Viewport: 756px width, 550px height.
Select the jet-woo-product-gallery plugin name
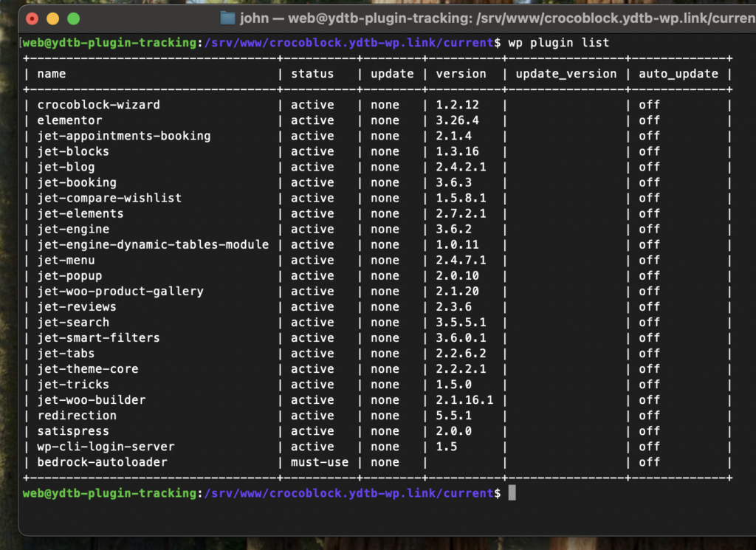tap(120, 291)
